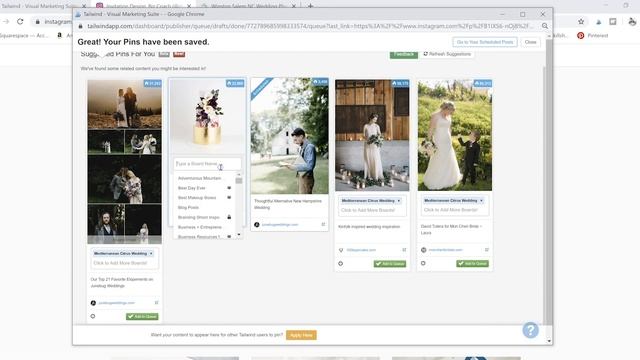This screenshot has width=640, height=360.
Task: Open the blue help question mark bubble
Action: click(530, 330)
